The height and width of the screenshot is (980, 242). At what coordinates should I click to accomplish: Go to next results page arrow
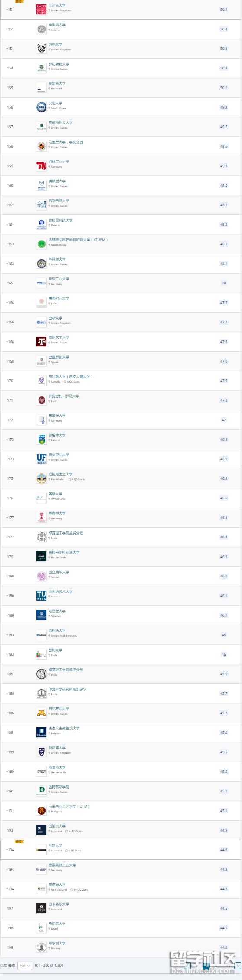(x=237, y=966)
